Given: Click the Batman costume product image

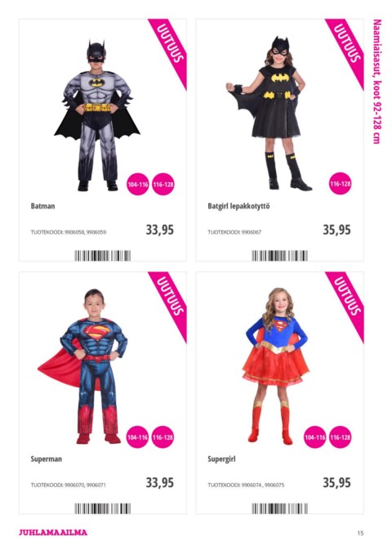Looking at the screenshot, I should (x=97, y=115).
